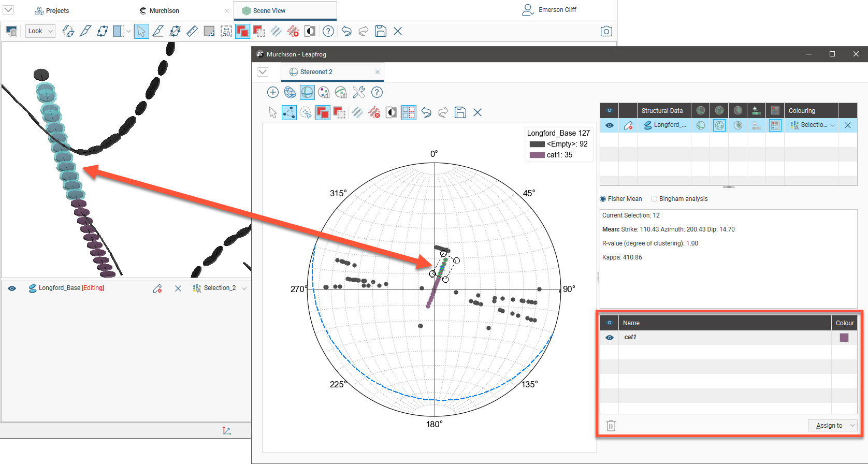
Task: Select the Bingham analysis radio button
Action: [654, 199]
